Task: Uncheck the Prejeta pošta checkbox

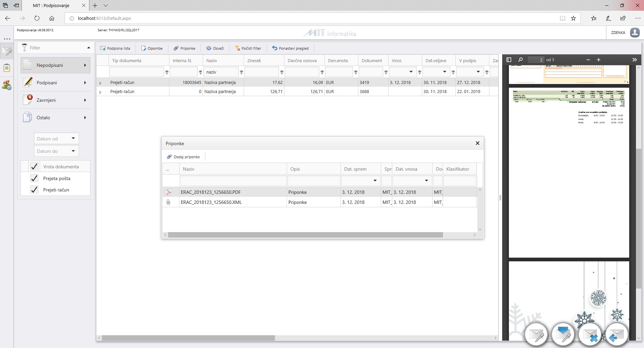Action: 34,178
